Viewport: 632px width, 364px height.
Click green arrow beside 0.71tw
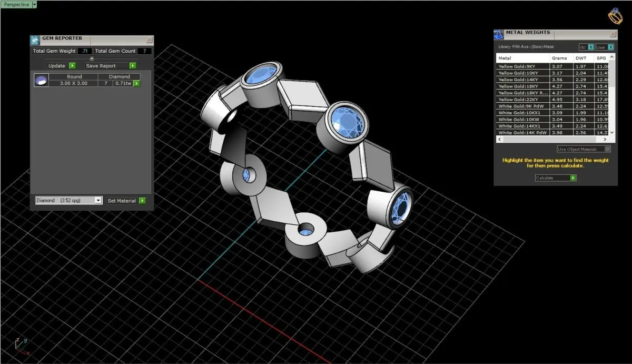pos(136,83)
